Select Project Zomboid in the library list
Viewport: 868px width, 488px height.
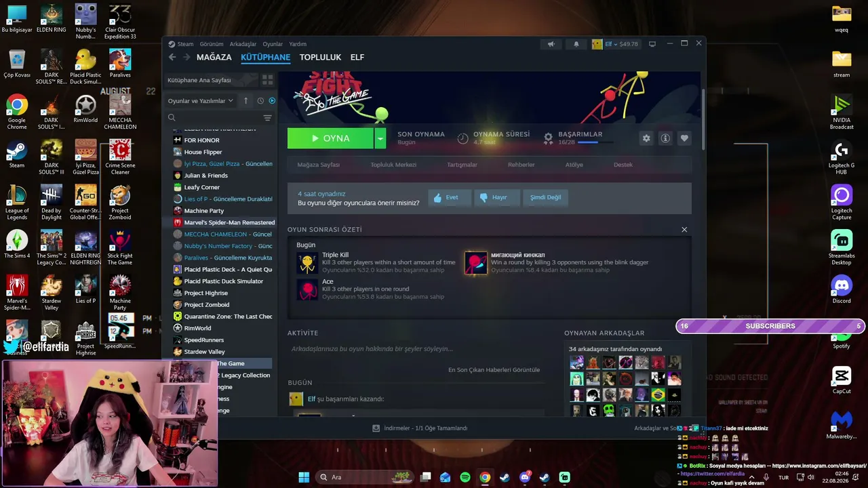click(206, 305)
